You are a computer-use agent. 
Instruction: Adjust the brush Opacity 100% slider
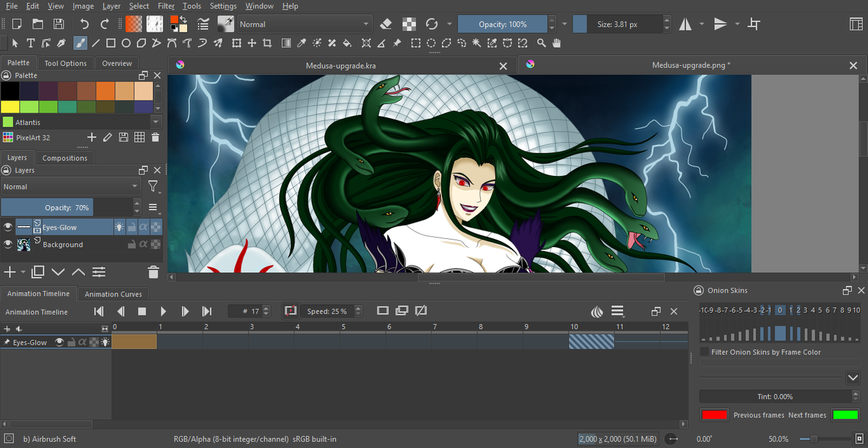pos(502,24)
